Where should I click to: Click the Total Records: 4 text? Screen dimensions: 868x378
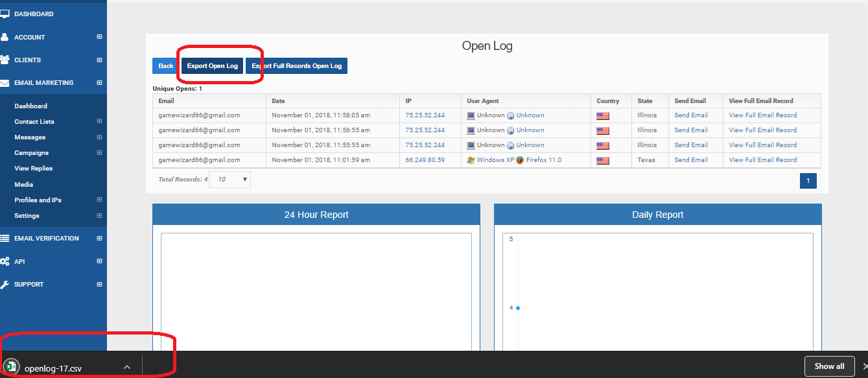(x=183, y=180)
